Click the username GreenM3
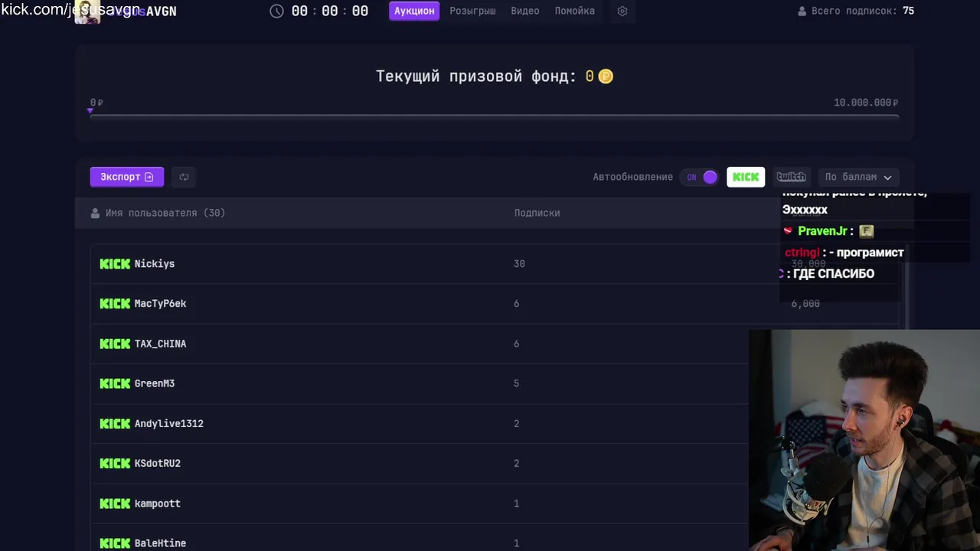 [155, 383]
